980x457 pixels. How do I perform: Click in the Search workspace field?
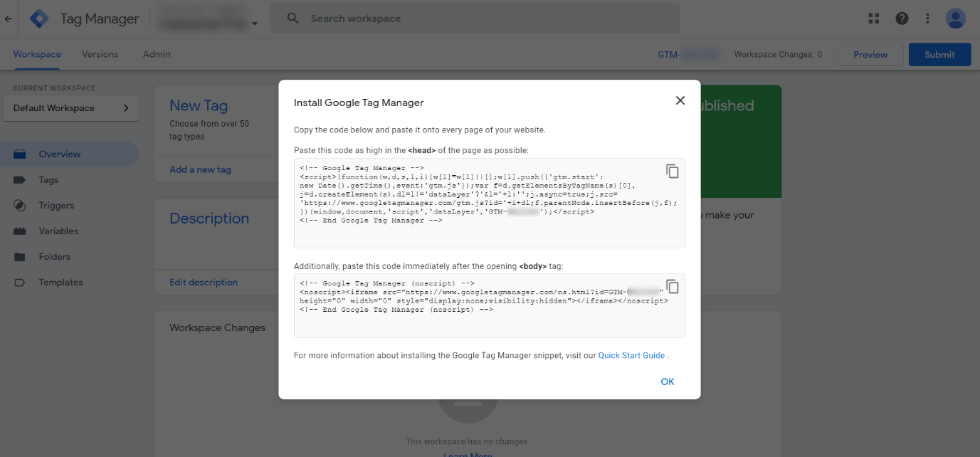(475, 19)
